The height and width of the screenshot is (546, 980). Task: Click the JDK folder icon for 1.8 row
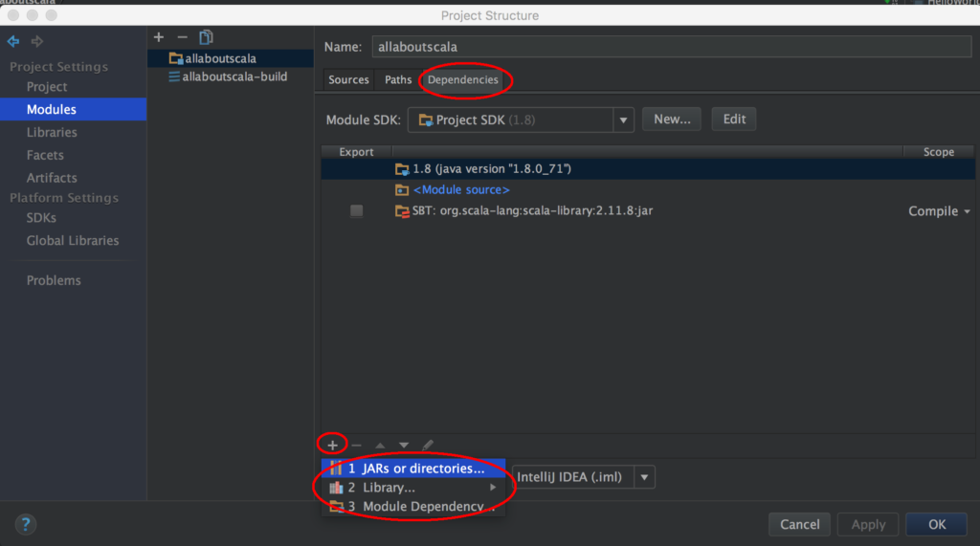[x=402, y=168]
